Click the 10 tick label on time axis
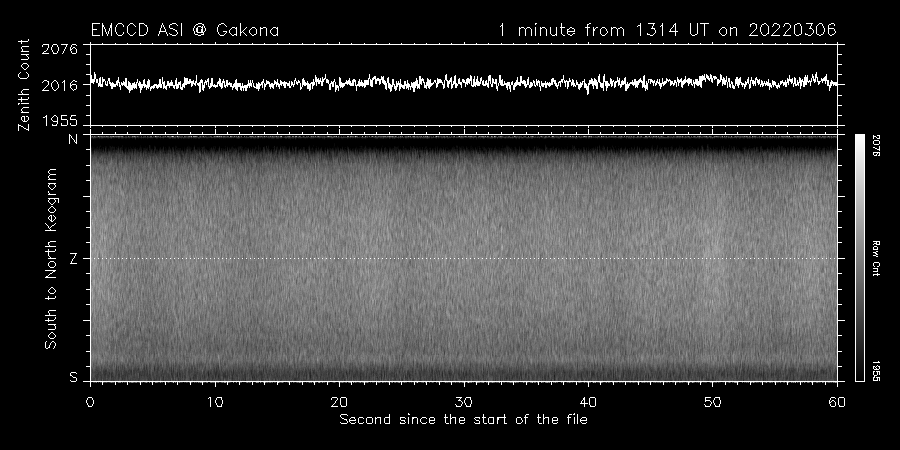Screen dimensions: 900x450 pyautogui.click(x=215, y=402)
